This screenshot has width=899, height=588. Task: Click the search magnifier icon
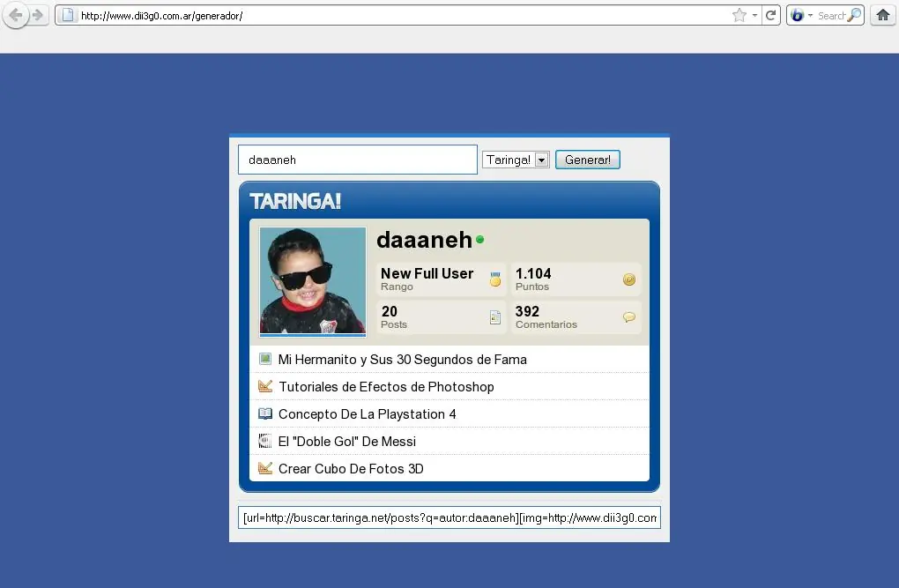pos(854,16)
